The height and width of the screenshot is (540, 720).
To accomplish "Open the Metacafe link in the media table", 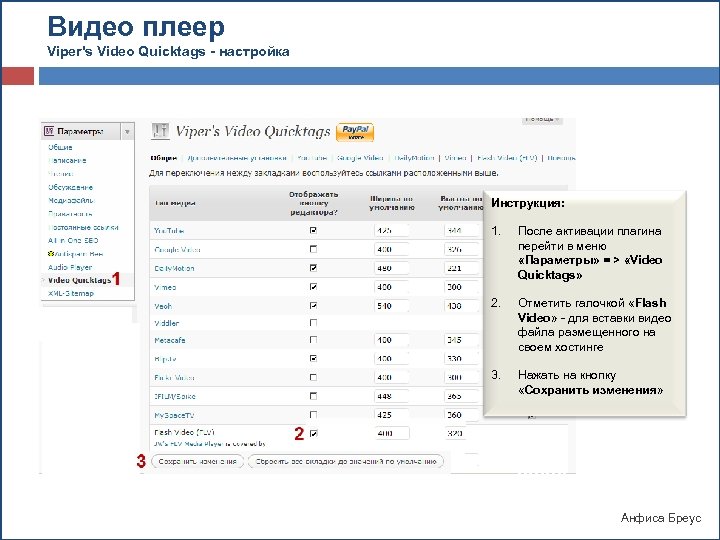I will click(170, 340).
